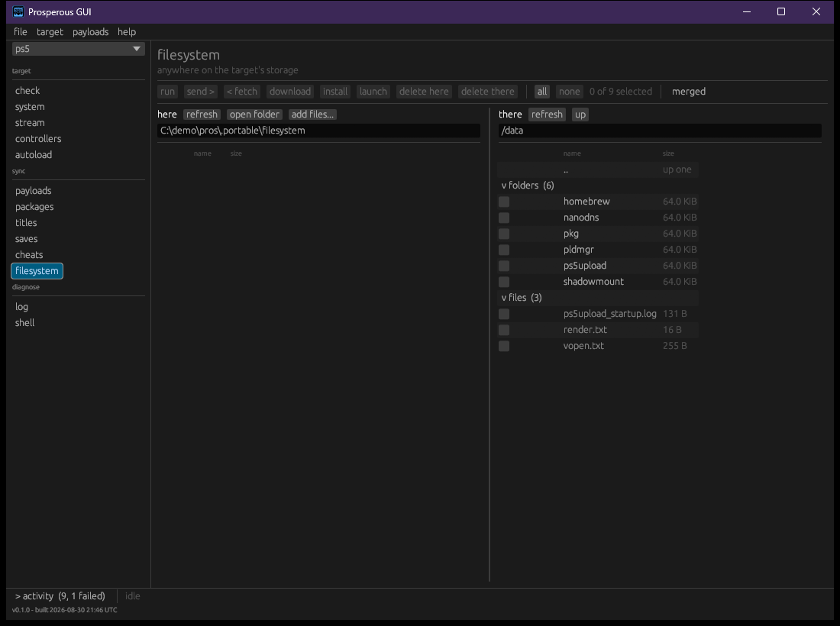This screenshot has width=840, height=626.
Task: Click the remote path field /data
Action: tap(660, 131)
